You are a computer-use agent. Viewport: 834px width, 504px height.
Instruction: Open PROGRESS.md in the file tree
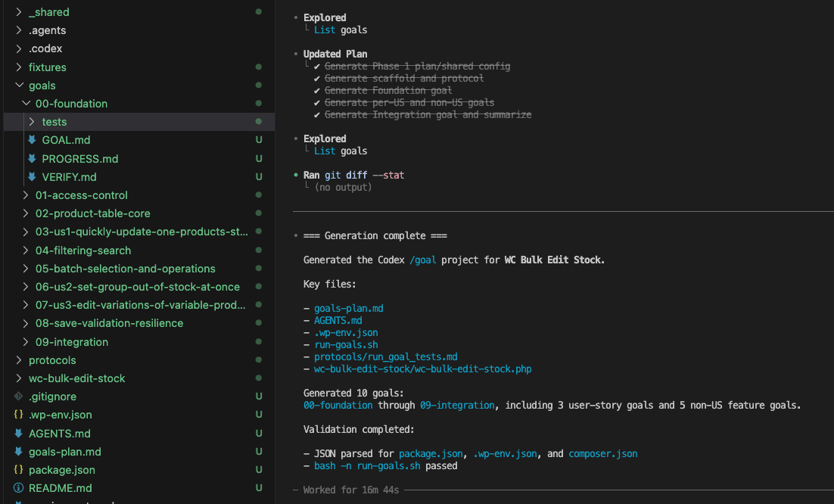tap(79, 158)
